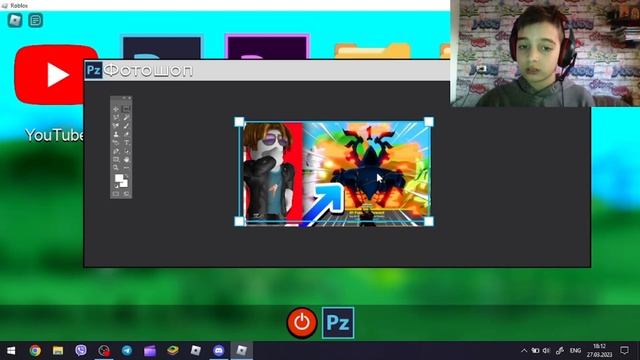Image resolution: width=640 pixels, height=360 pixels.
Task: Open Google Chrome from taskbar
Action: tap(35, 351)
